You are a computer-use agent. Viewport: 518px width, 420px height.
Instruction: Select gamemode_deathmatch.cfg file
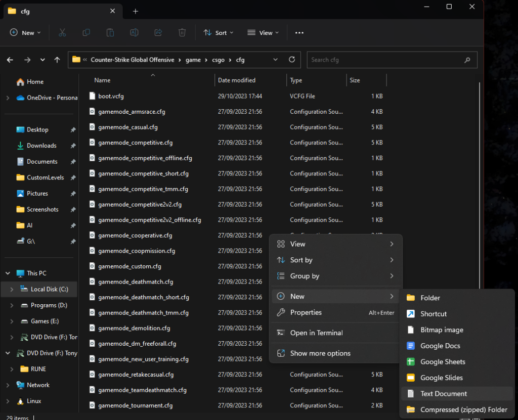coord(136,282)
